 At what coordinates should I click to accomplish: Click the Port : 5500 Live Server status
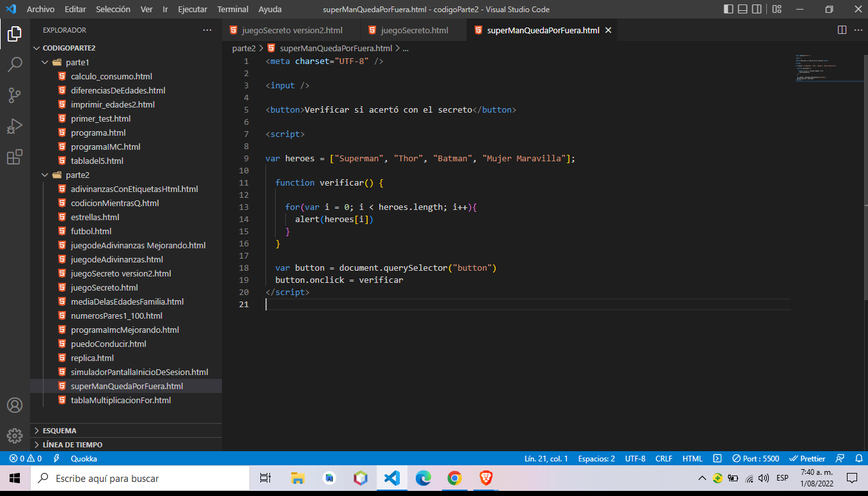755,459
